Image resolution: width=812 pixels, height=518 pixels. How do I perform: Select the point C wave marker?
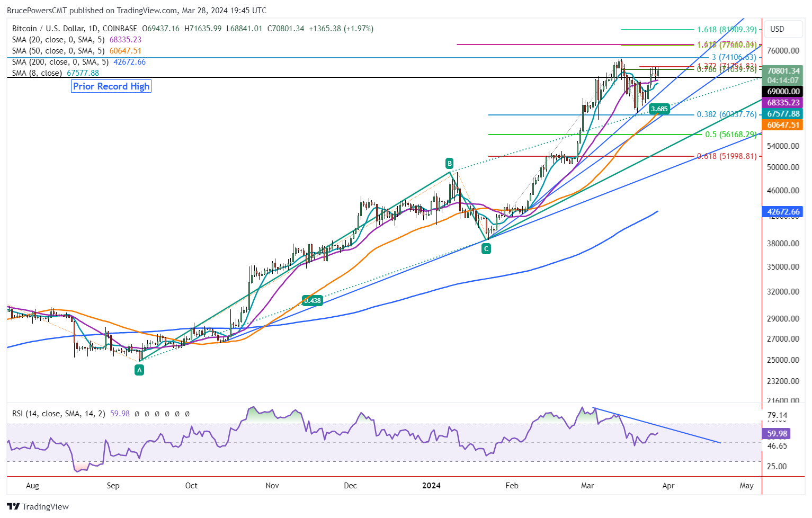pos(486,248)
